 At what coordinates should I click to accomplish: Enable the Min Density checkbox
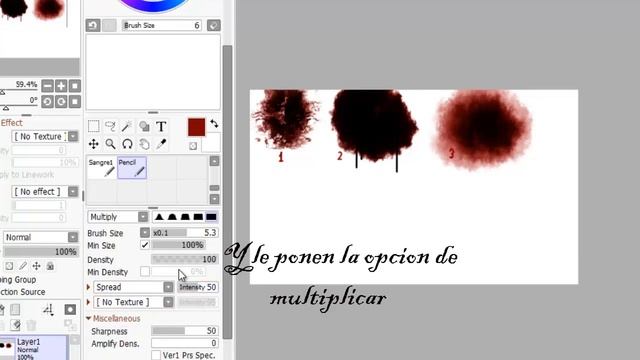[144, 271]
